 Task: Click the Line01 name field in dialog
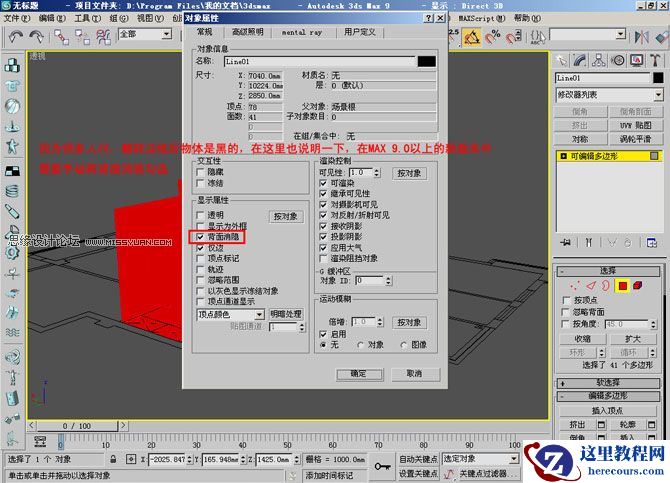pyautogui.click(x=319, y=62)
